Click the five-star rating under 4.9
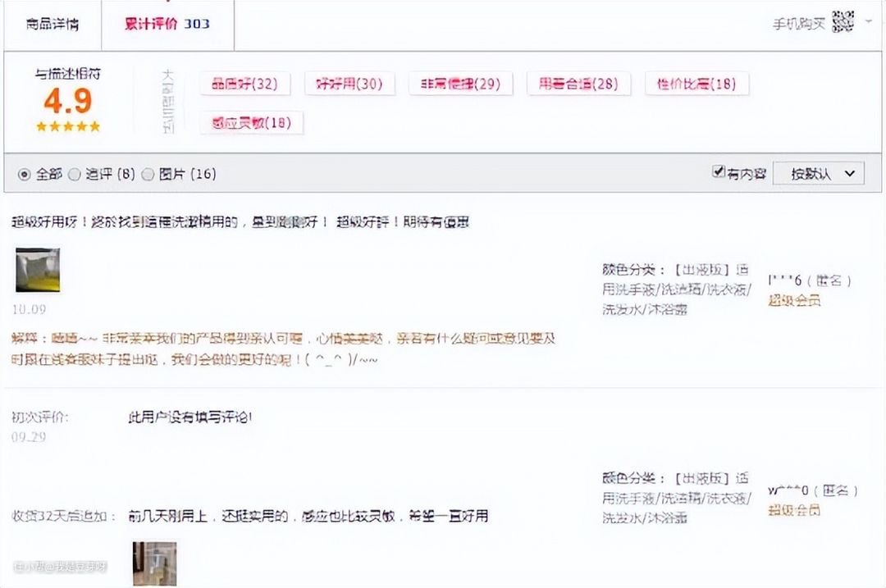886x588 pixels. point(68,126)
